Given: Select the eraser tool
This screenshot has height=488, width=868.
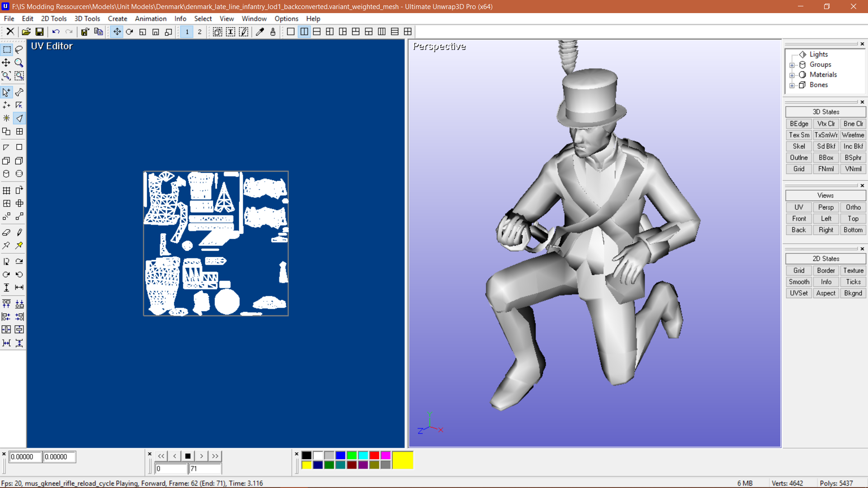Looking at the screenshot, I should (6, 232).
